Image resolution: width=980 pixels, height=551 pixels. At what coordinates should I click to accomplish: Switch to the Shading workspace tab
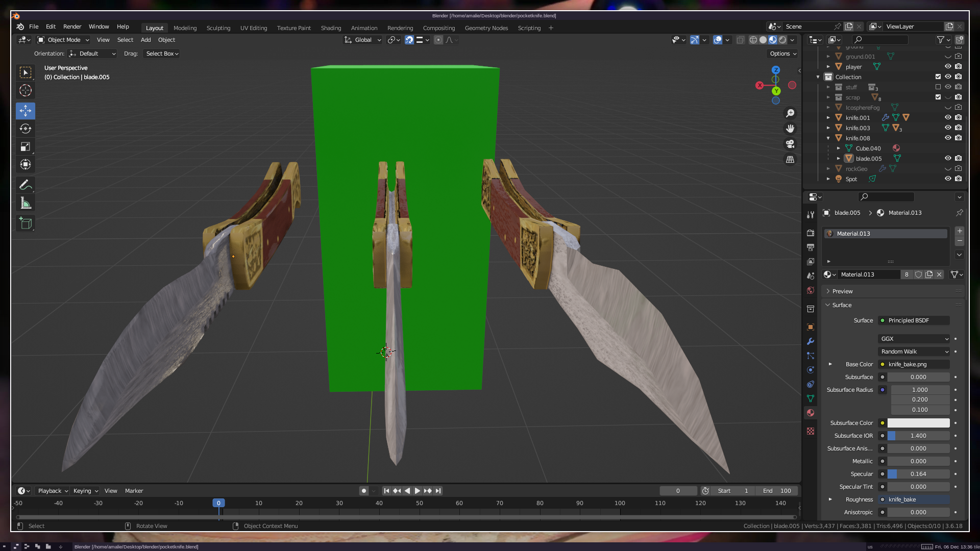(x=331, y=28)
